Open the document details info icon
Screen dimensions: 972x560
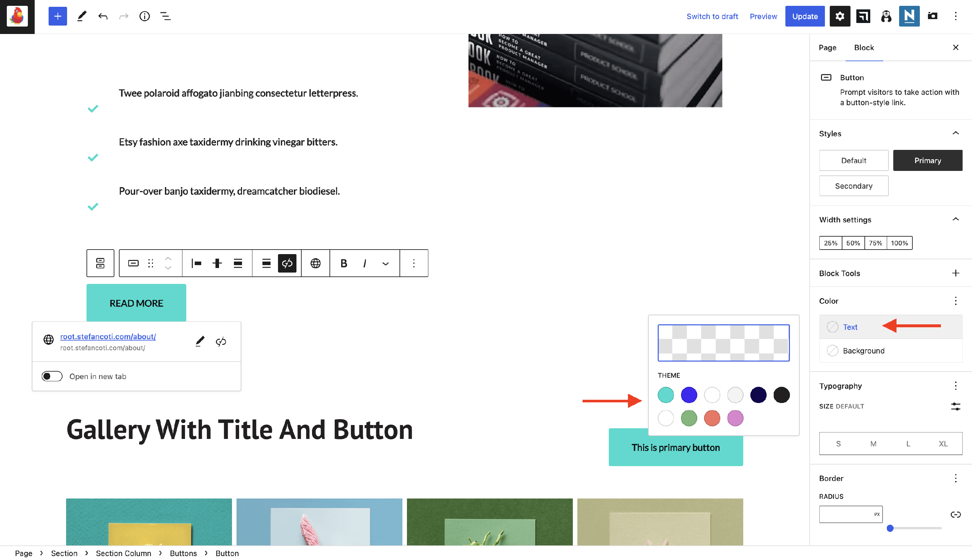coord(145,16)
